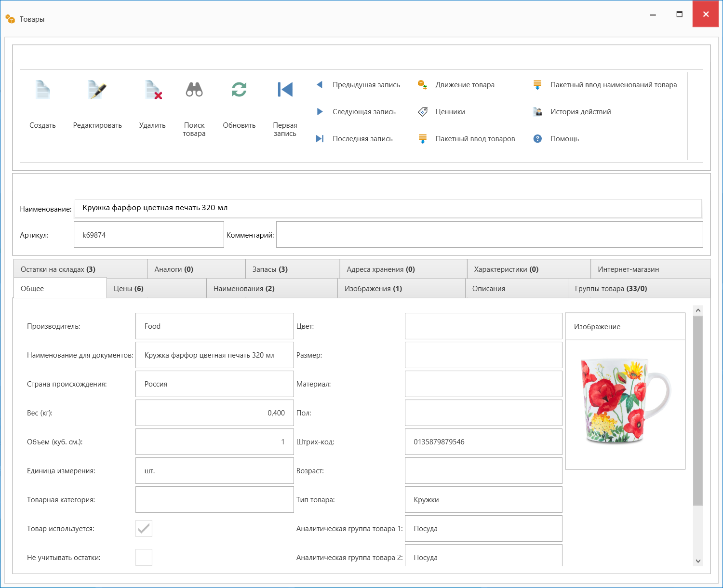This screenshot has width=723, height=588.
Task: Click the empty 'Товарная категория' field
Action: tap(214, 500)
